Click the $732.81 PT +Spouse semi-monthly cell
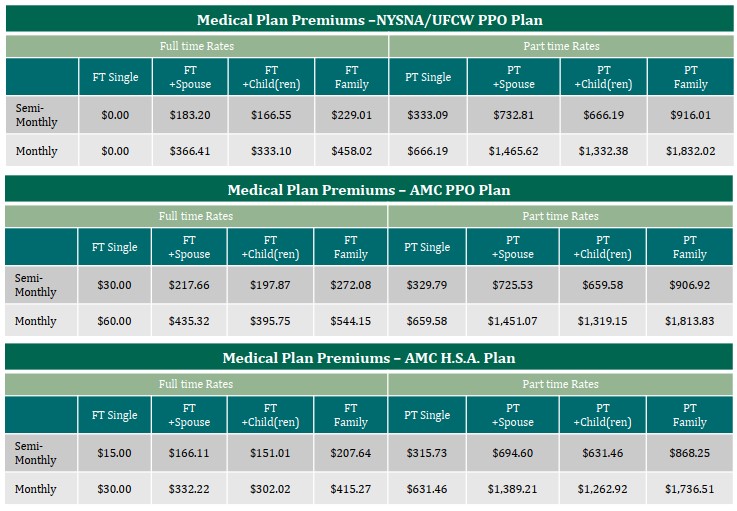 (514, 115)
